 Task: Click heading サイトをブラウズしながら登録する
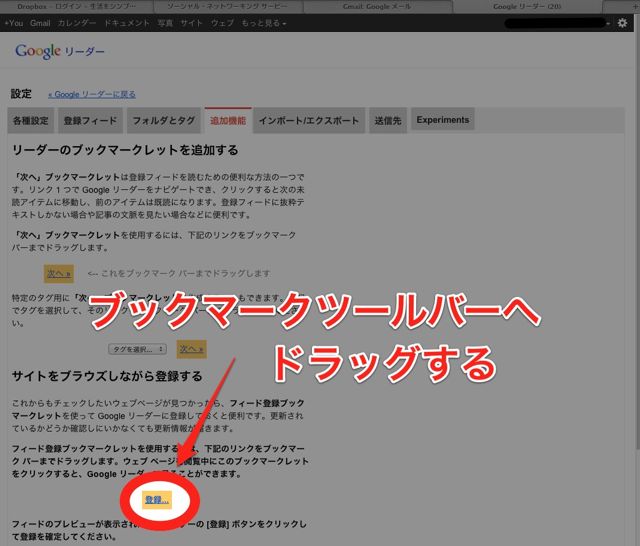[x=107, y=376]
